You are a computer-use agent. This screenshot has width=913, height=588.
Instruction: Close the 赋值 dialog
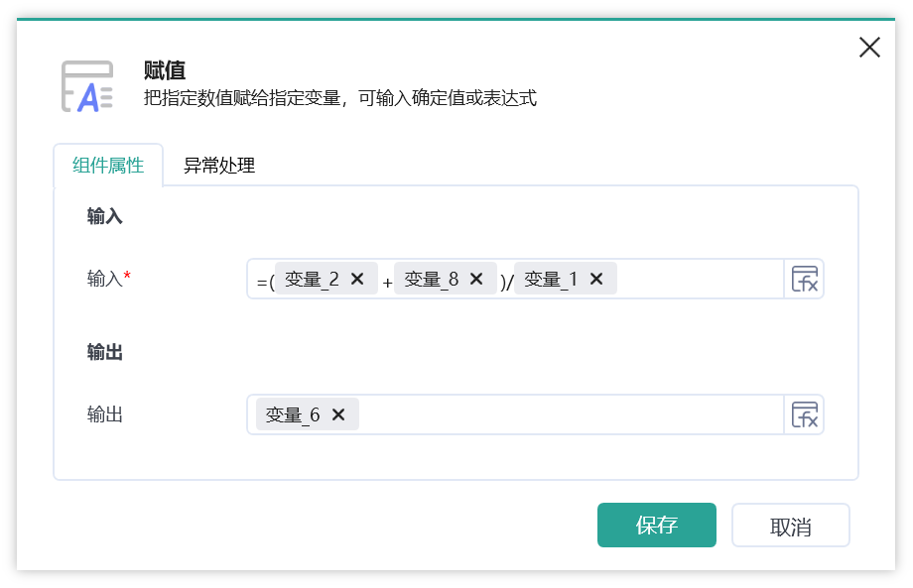pyautogui.click(x=869, y=48)
